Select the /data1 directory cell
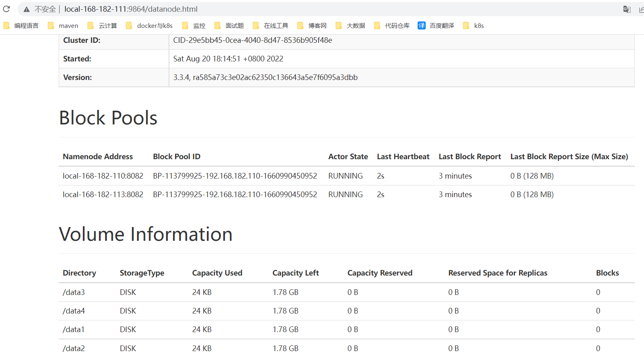The height and width of the screenshot is (362, 644). (74, 329)
